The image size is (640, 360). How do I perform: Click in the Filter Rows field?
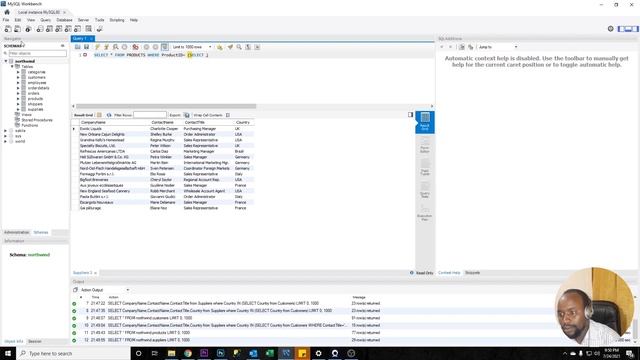coord(150,115)
